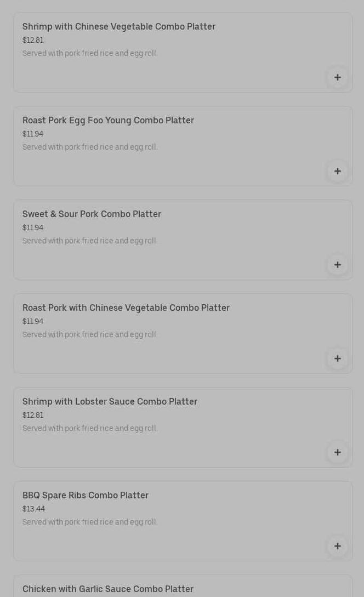Add Sweet & Sour Pork Combo Platter

pos(337,265)
